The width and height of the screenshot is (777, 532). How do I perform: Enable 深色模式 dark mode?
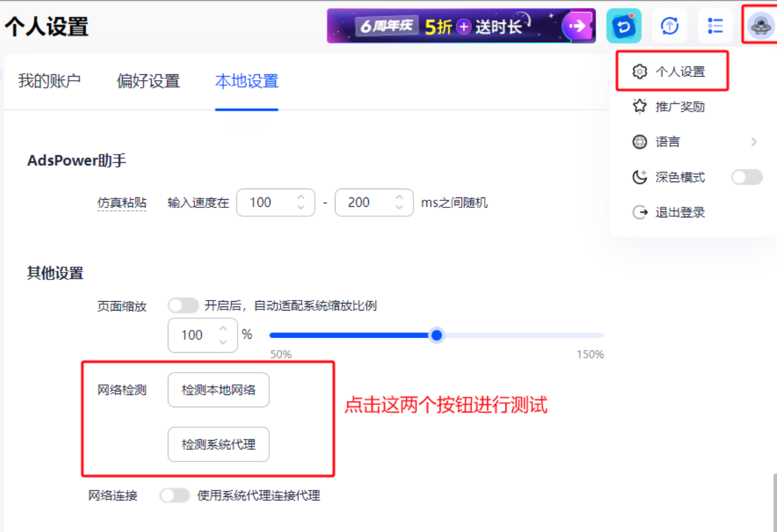click(x=747, y=177)
